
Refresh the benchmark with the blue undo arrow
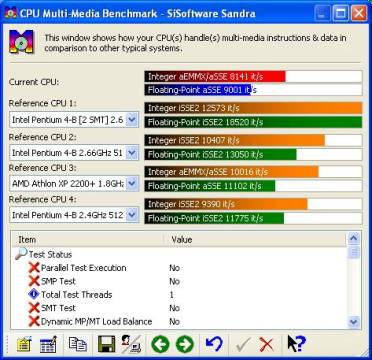pos(214,344)
